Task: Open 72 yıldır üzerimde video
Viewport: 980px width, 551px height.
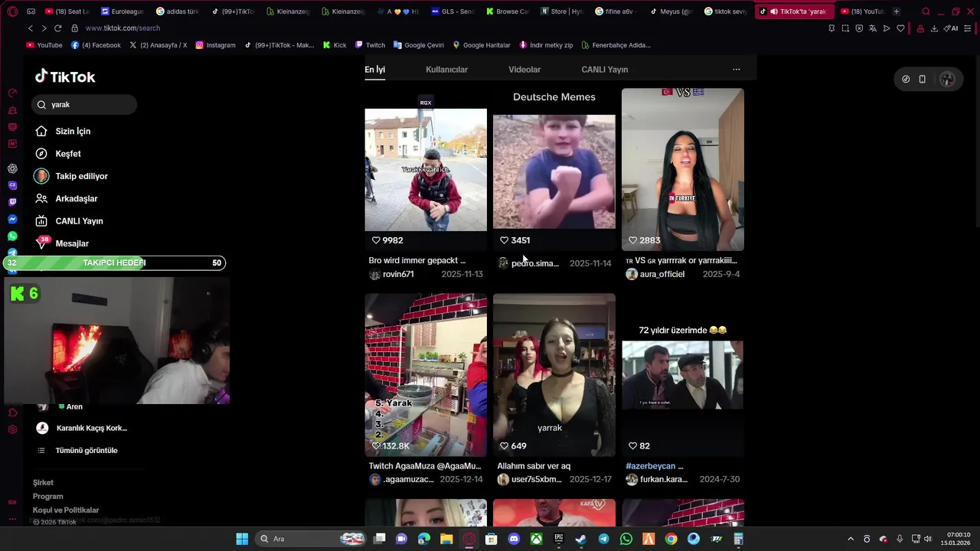Action: click(x=683, y=375)
